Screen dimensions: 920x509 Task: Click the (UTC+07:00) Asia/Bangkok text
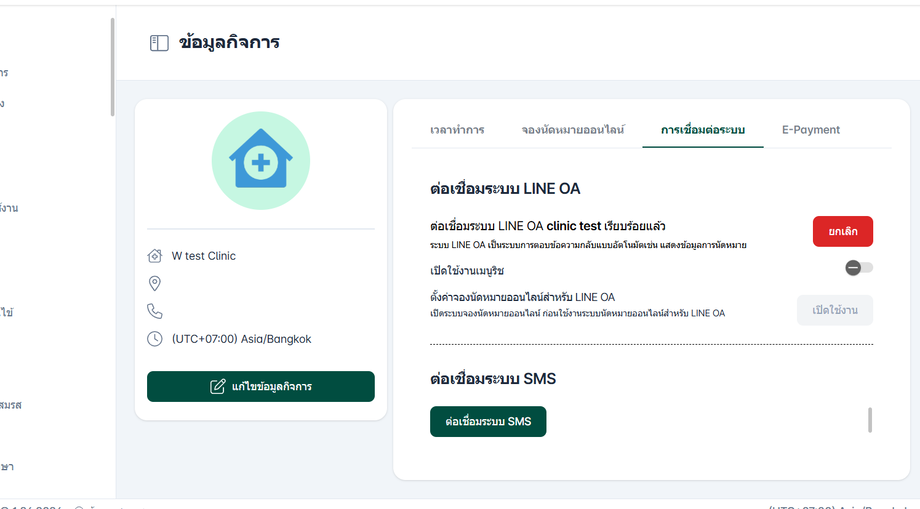[242, 339]
